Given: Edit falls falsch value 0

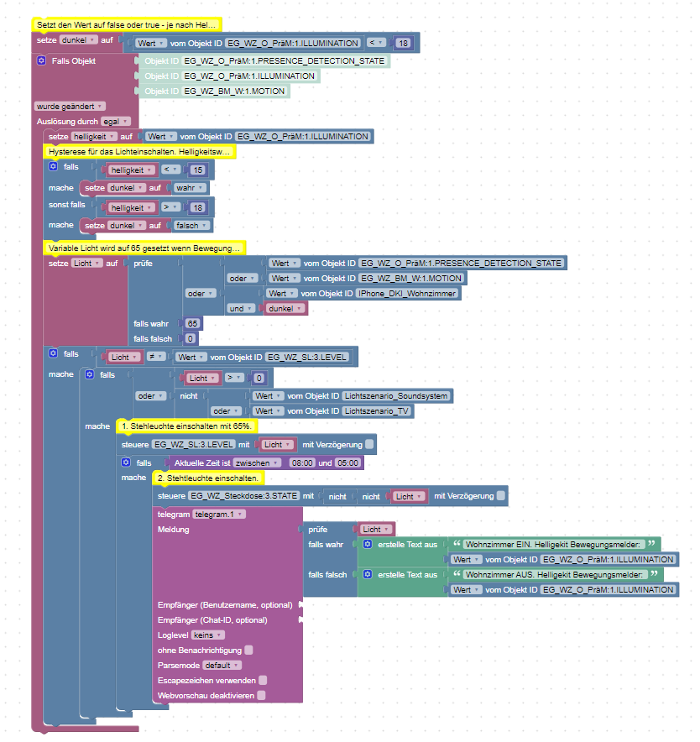Looking at the screenshot, I should point(191,339).
